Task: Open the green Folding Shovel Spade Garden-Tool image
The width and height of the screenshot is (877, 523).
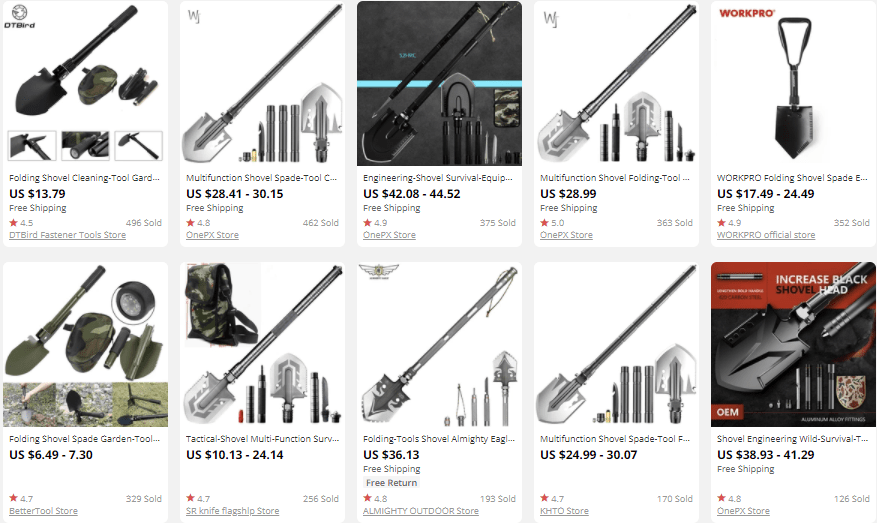Action: click(x=86, y=345)
